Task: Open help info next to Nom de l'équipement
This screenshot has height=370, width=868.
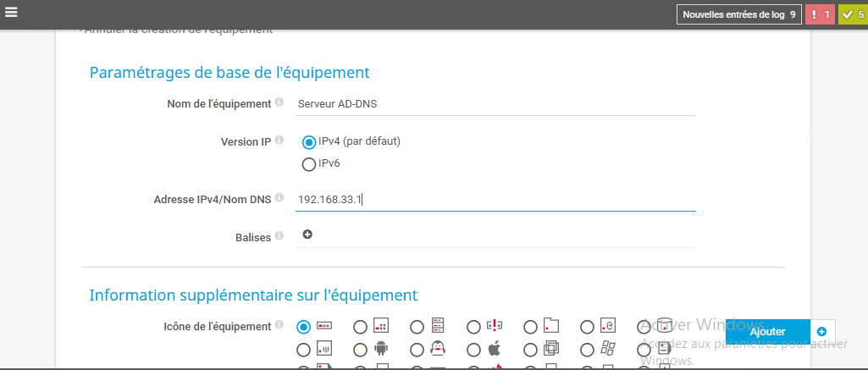Action: (279, 102)
